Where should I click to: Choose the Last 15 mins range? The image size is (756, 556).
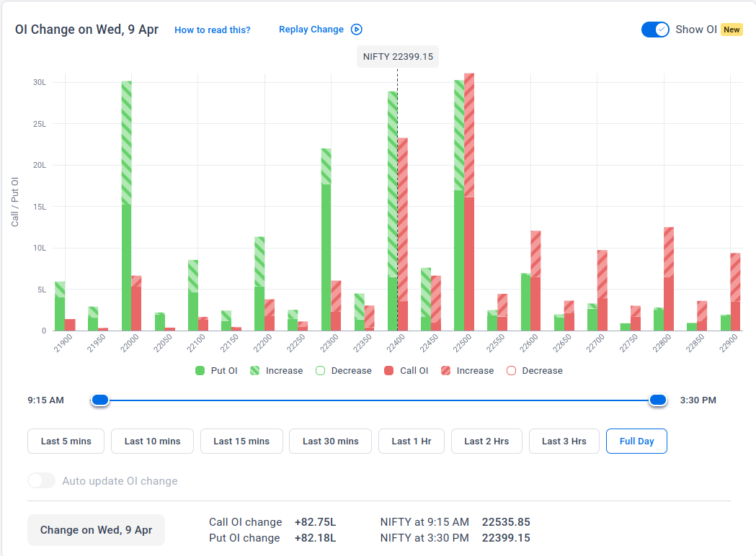click(x=241, y=441)
